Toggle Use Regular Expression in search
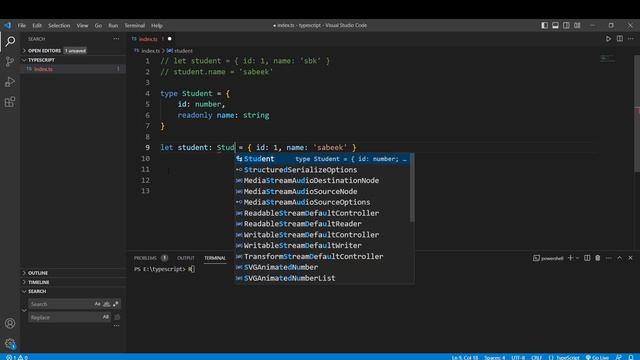 [116, 304]
